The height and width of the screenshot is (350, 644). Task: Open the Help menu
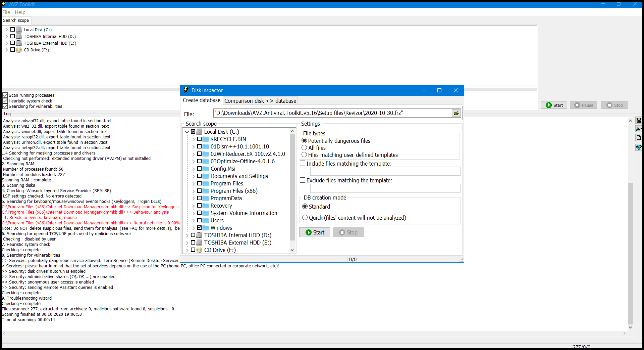point(20,12)
